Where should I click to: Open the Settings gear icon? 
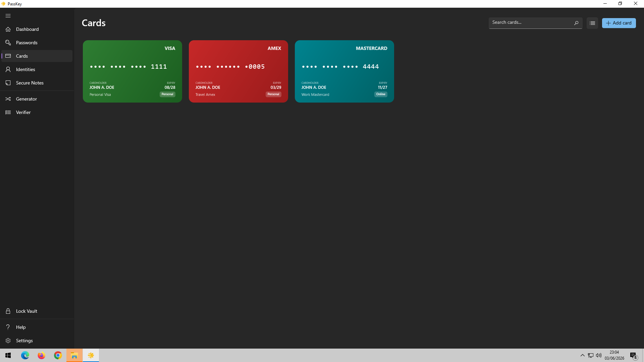[8, 341]
